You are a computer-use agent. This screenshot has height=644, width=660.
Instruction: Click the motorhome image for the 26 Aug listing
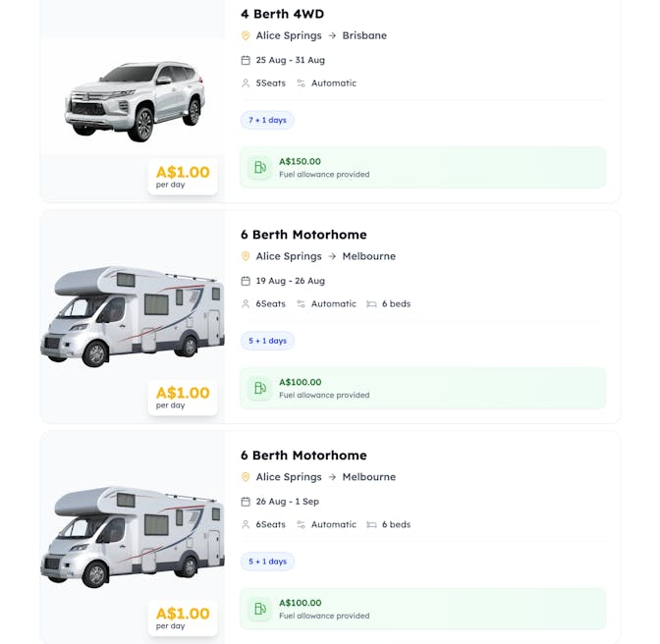[x=132, y=537]
